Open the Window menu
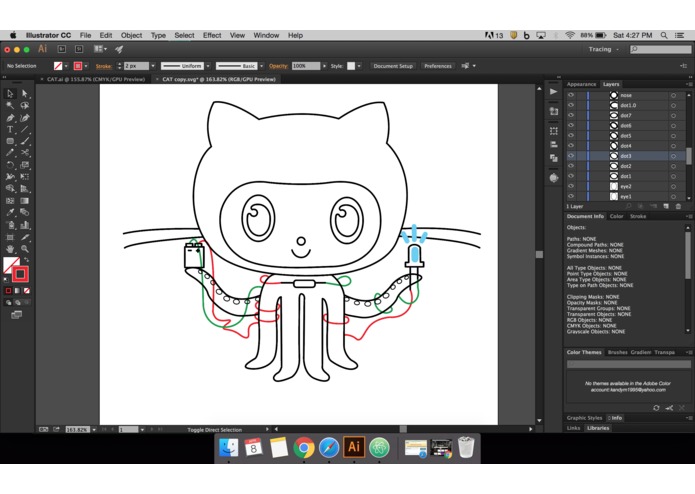The height and width of the screenshot is (494, 695). click(266, 35)
